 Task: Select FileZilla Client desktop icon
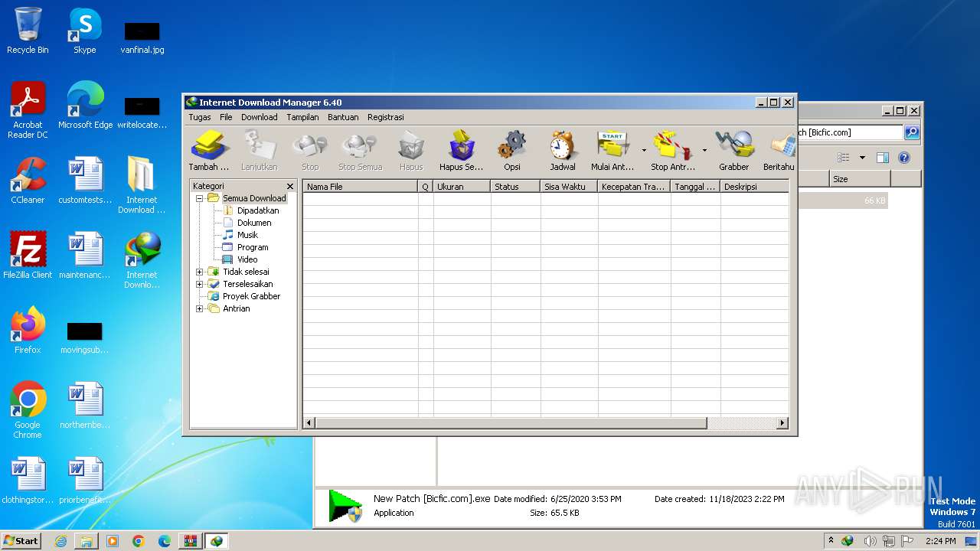pyautogui.click(x=28, y=255)
